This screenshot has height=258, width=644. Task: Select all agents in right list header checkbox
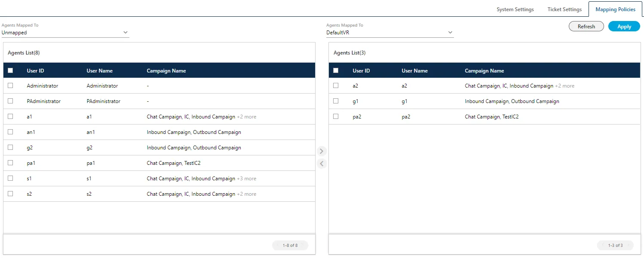(336, 70)
